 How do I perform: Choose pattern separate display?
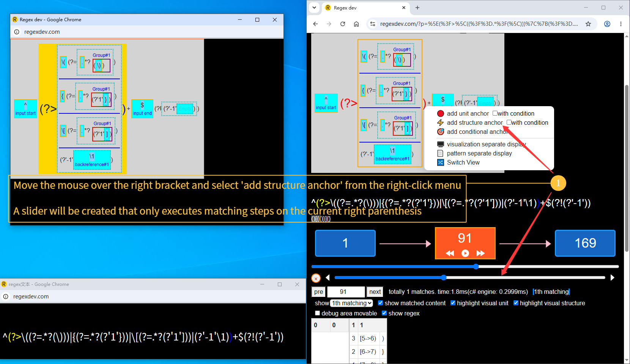[479, 153]
